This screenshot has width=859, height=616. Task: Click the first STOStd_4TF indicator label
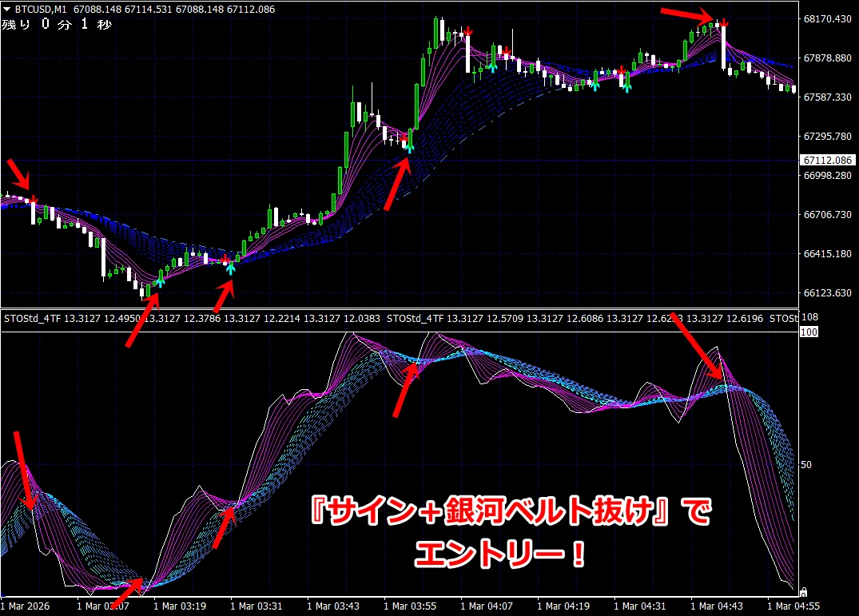point(32,318)
